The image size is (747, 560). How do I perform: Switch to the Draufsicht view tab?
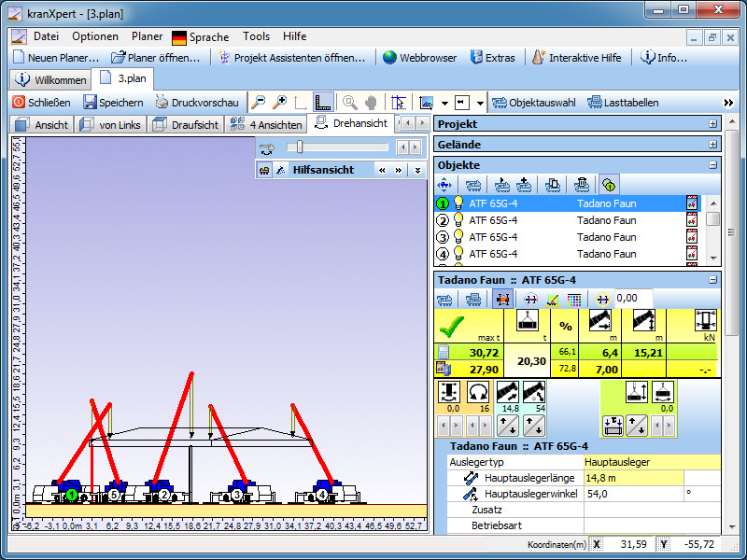pyautogui.click(x=186, y=124)
